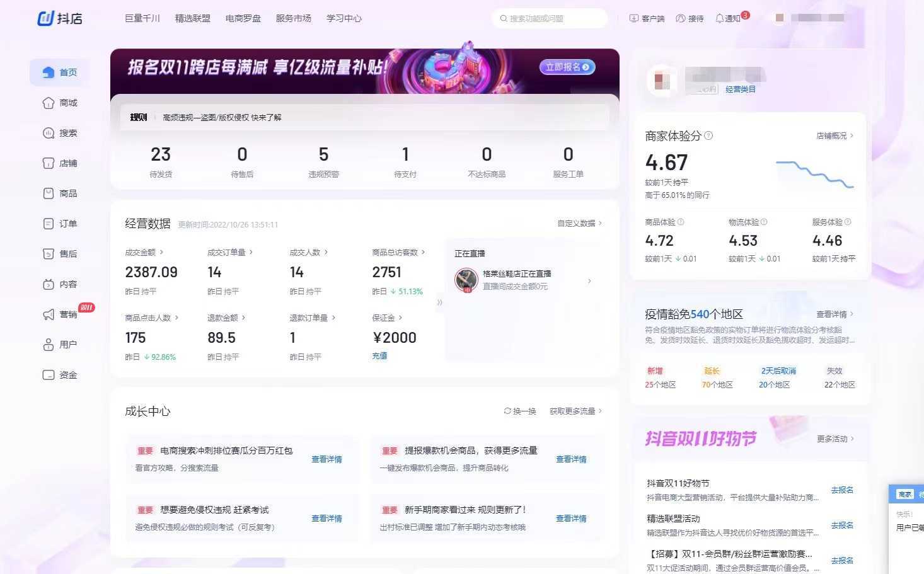The width and height of the screenshot is (924, 574).
Task: Click 去报名 for 抖音双11好物节
Action: click(842, 490)
